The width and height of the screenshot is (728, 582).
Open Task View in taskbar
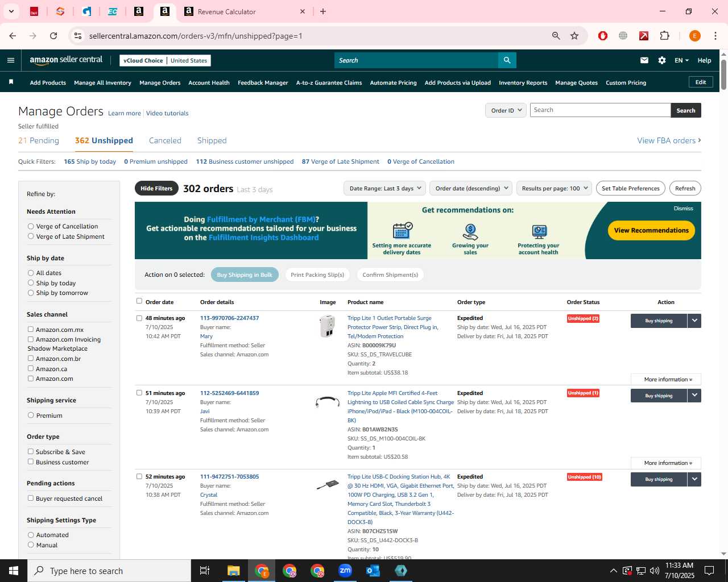(x=205, y=571)
